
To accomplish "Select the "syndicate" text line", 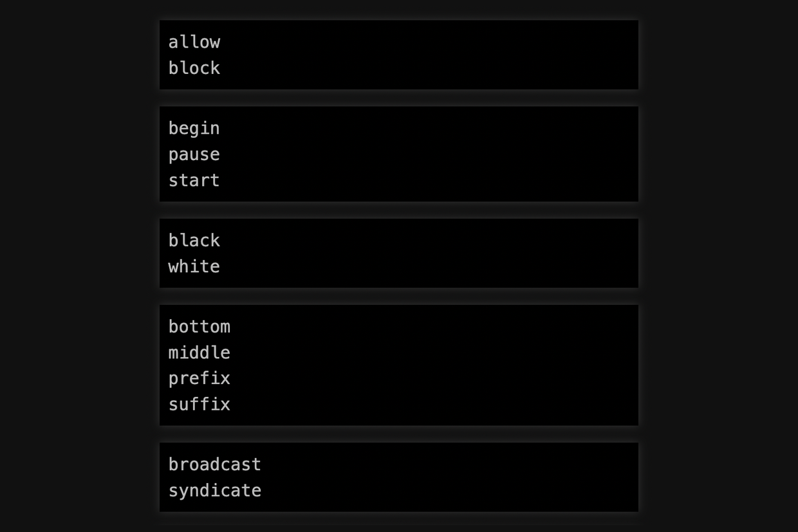I will point(214,490).
